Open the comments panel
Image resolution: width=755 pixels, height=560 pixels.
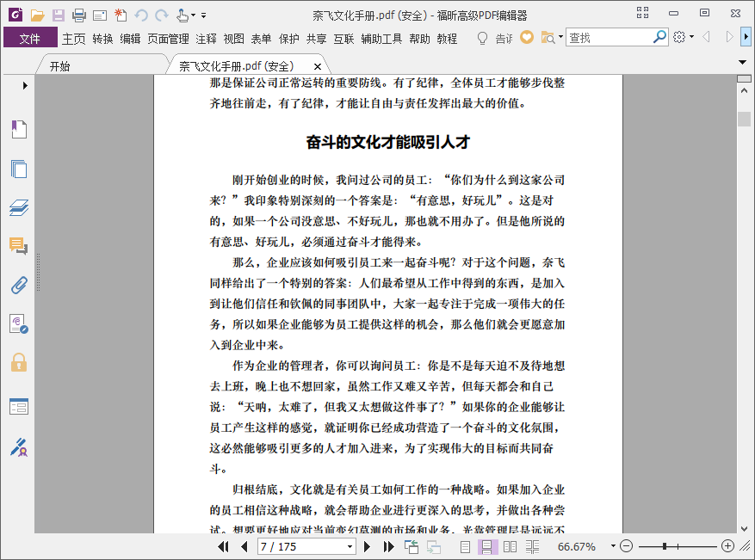tap(19, 246)
